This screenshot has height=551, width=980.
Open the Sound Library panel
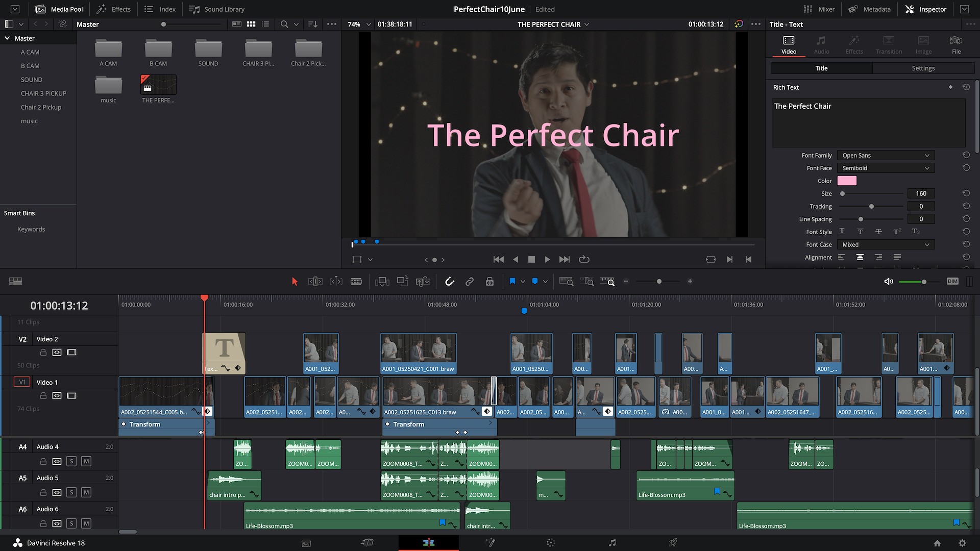(x=216, y=9)
